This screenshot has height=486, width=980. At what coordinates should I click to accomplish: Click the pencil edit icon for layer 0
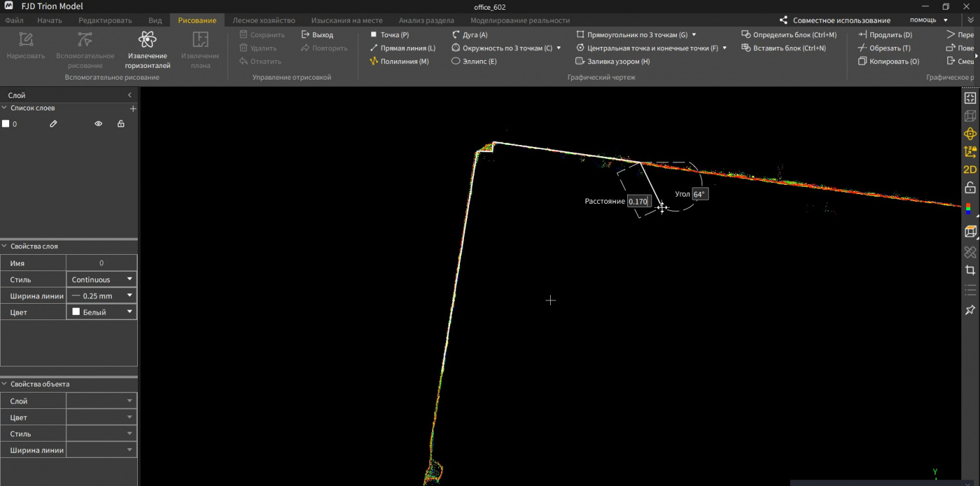click(54, 123)
